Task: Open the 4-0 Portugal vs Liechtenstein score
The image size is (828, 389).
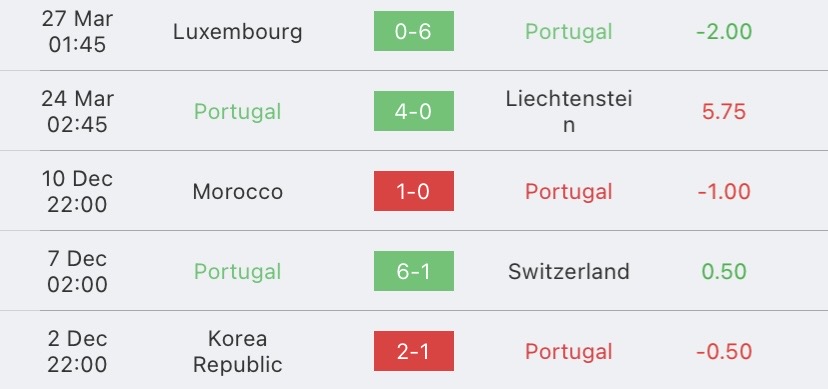Action: tap(413, 111)
